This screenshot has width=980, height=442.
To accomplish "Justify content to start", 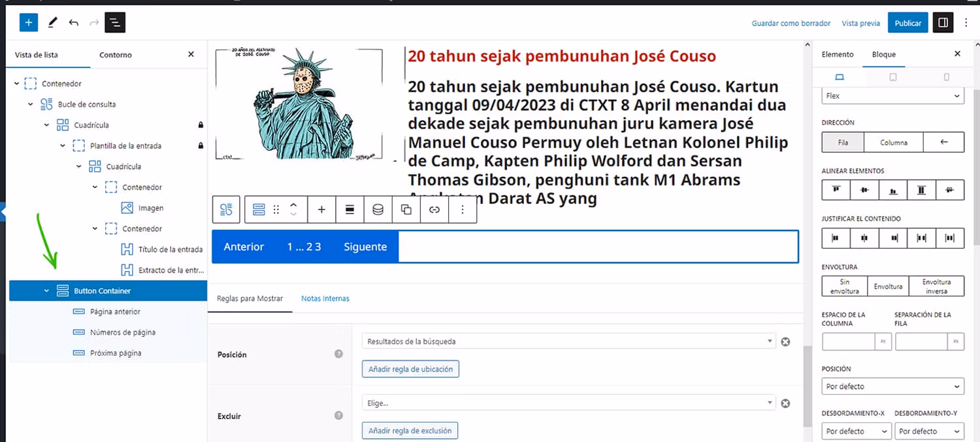I will [x=836, y=238].
